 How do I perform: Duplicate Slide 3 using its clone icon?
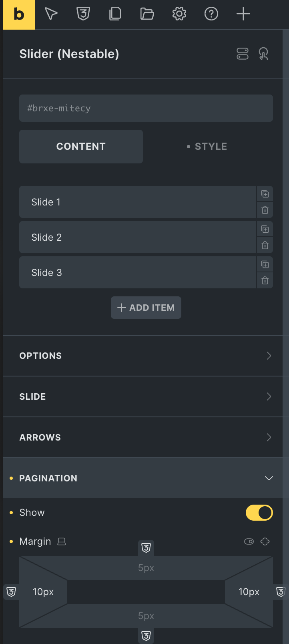click(x=265, y=264)
